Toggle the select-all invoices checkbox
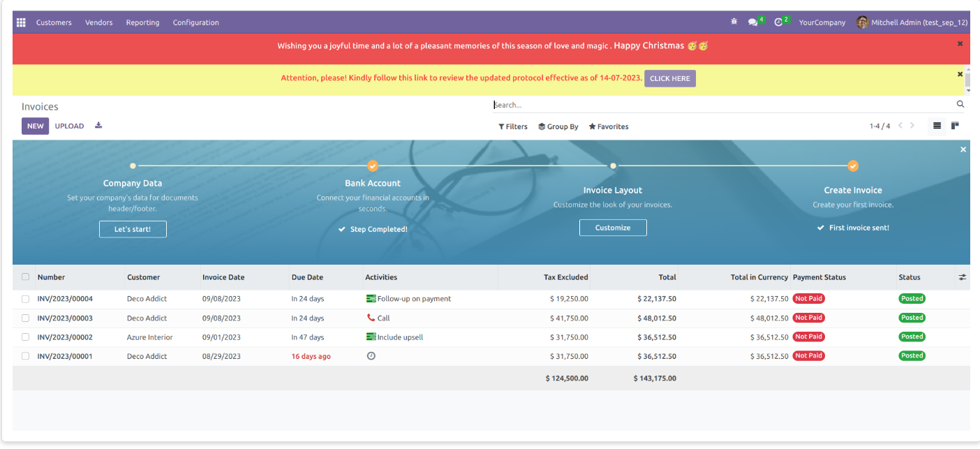Image resolution: width=980 pixels, height=449 pixels. point(26,277)
